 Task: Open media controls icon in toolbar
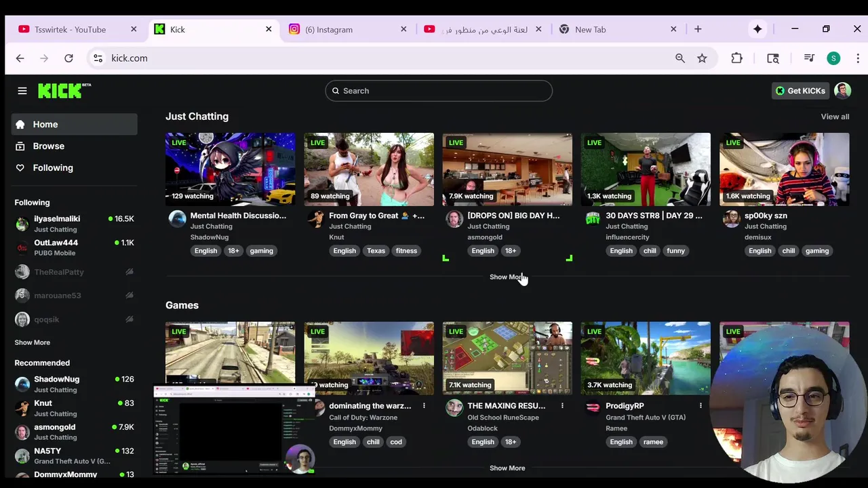coord(809,58)
